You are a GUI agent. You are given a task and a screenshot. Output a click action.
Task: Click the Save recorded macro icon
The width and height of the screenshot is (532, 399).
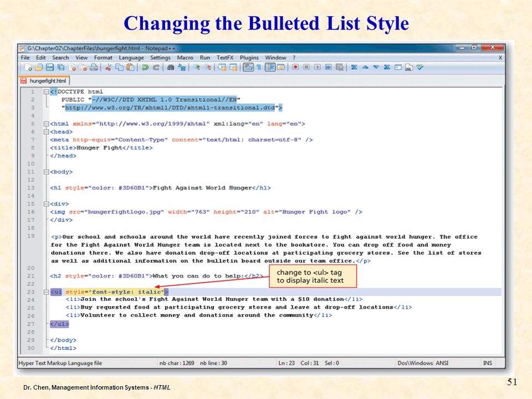click(339, 67)
